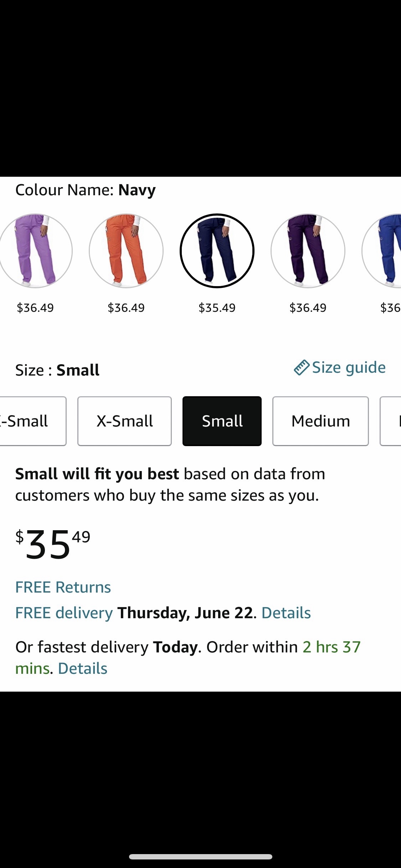
Task: Choose the purple pants color variant
Action: [x=308, y=251]
